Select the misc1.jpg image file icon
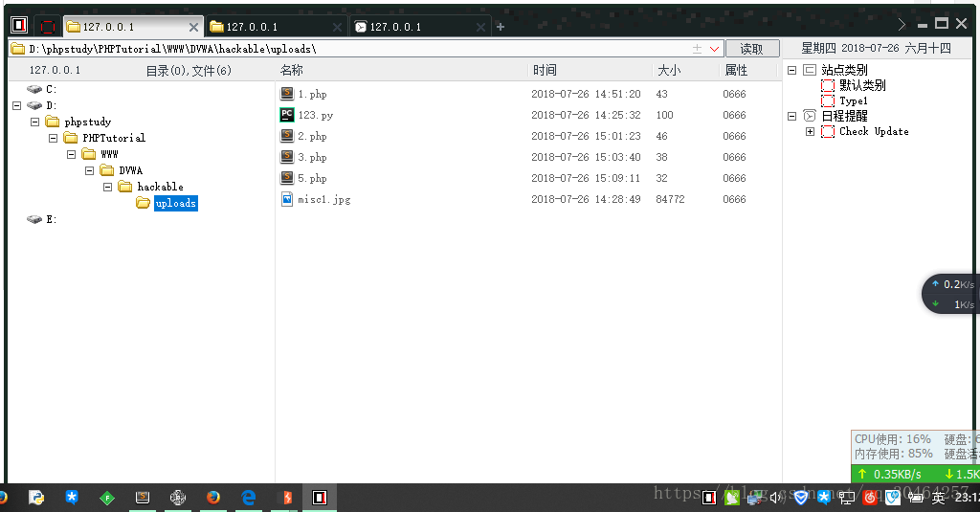 (x=287, y=199)
